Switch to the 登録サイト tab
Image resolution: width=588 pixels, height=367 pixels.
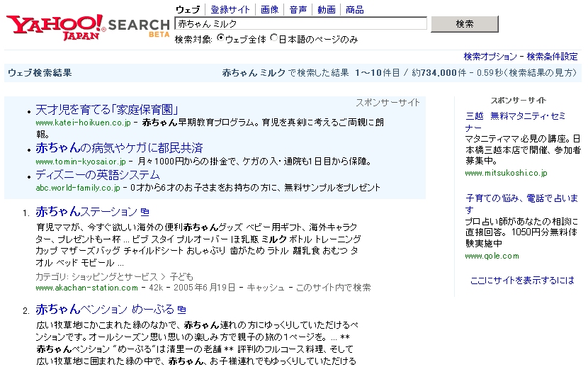(230, 10)
